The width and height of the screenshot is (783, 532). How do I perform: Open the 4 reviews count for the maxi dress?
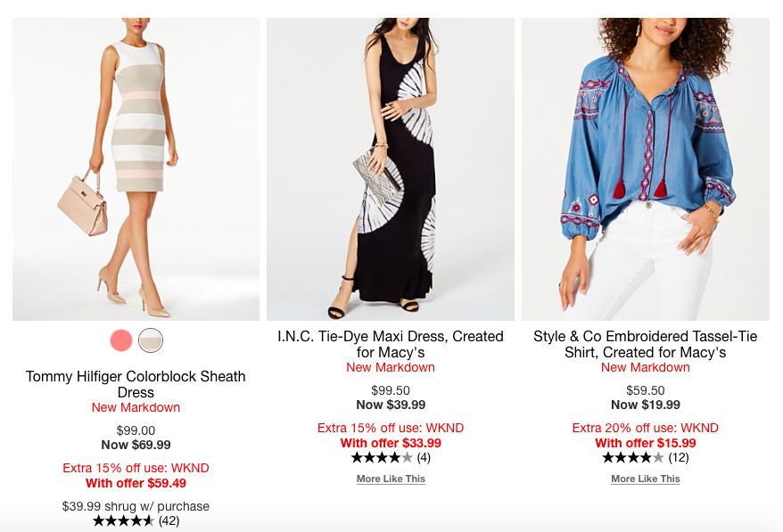(x=424, y=457)
